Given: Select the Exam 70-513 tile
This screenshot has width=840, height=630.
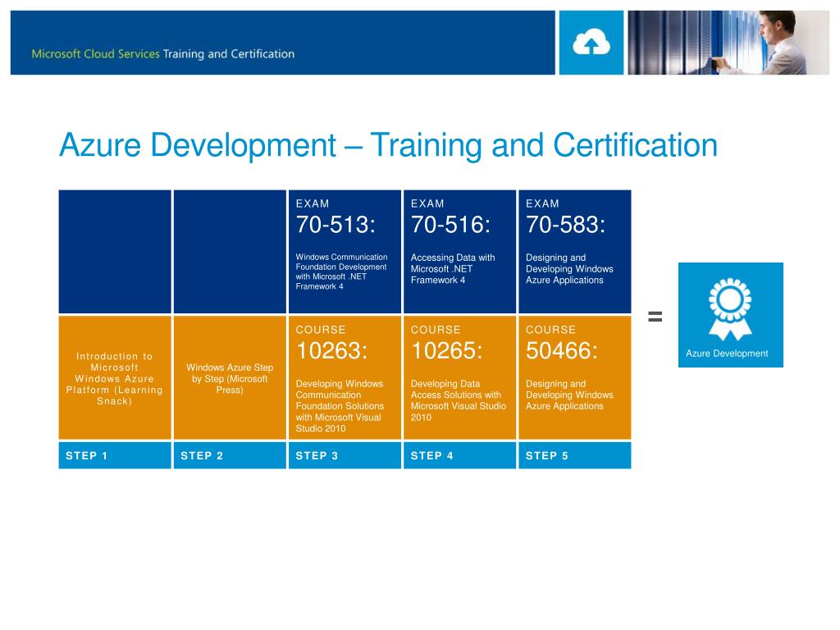Looking at the screenshot, I should click(x=345, y=251).
